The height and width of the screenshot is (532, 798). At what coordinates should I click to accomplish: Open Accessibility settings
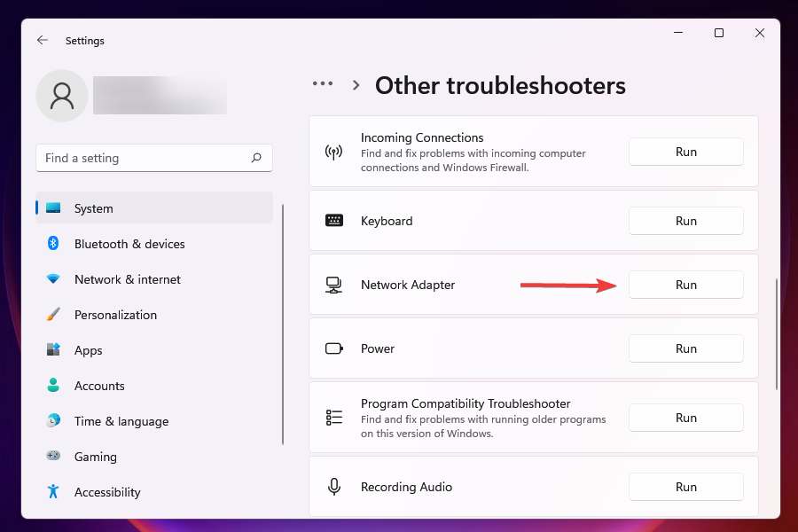[x=154, y=492]
